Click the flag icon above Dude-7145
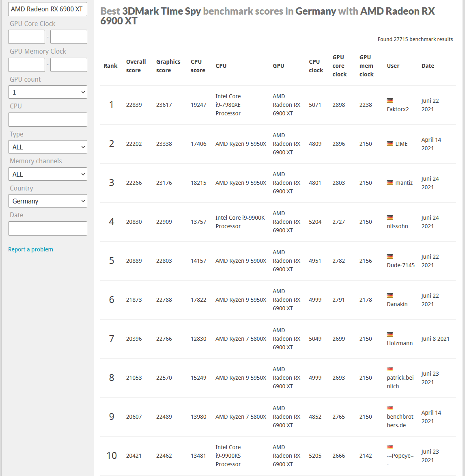This screenshot has height=476, width=465. click(x=390, y=257)
